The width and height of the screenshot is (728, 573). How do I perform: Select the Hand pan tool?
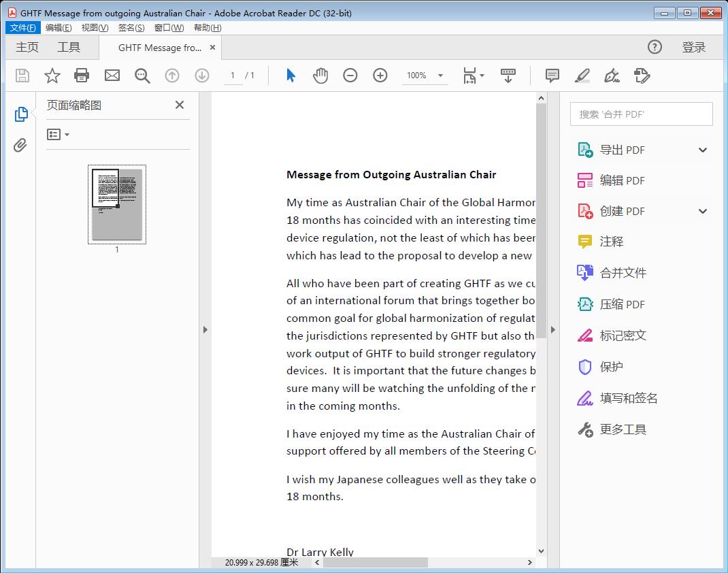click(x=320, y=76)
